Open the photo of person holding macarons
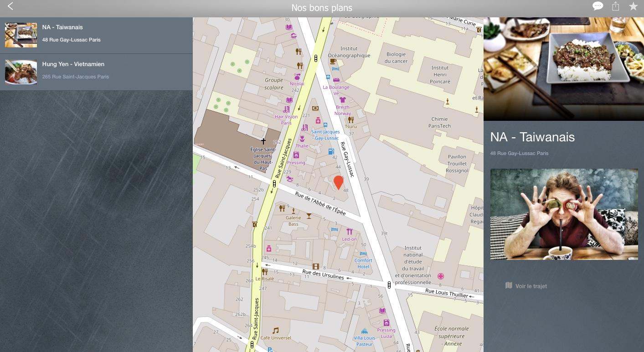 [564, 214]
